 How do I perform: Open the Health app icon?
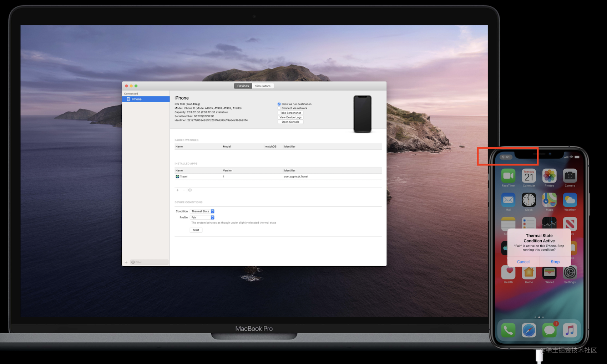(508, 273)
